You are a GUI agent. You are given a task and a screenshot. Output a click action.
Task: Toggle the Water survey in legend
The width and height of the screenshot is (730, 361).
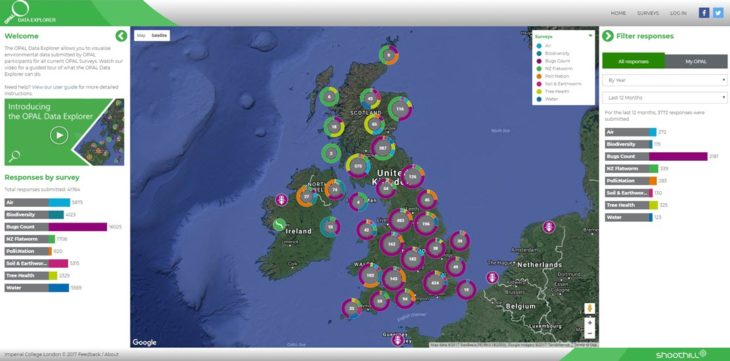[x=548, y=99]
